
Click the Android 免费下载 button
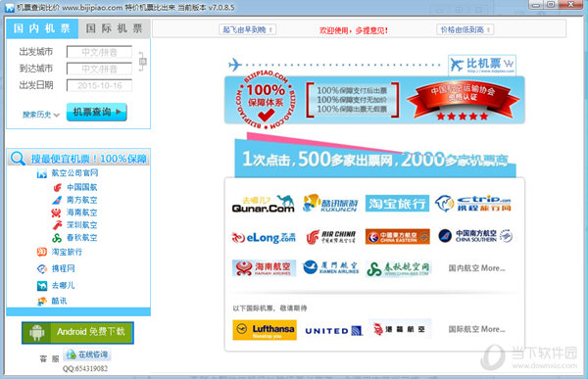[77, 333]
